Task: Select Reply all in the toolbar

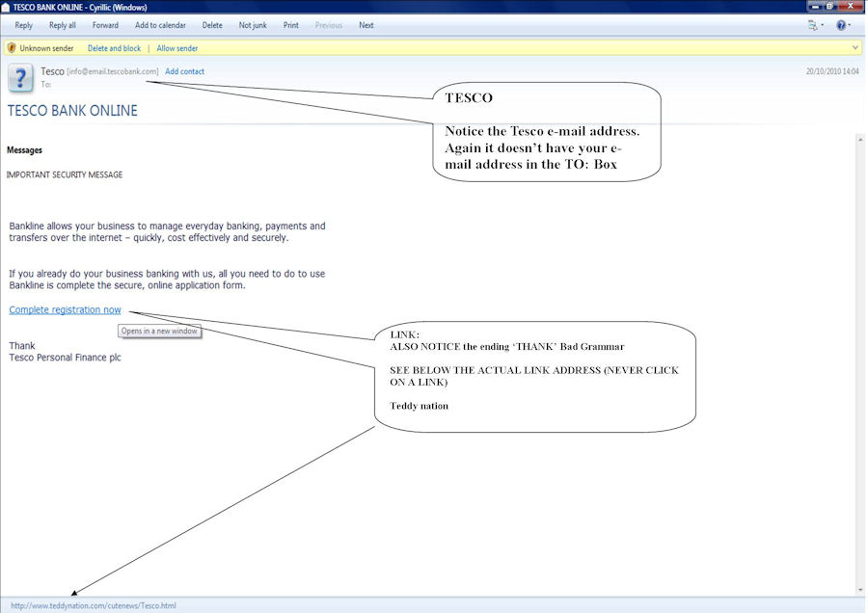Action: click(x=63, y=25)
